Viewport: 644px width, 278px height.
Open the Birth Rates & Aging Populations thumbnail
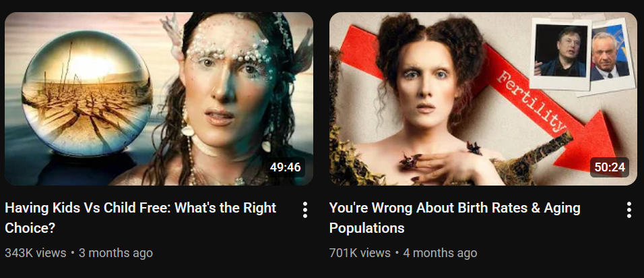(483, 99)
